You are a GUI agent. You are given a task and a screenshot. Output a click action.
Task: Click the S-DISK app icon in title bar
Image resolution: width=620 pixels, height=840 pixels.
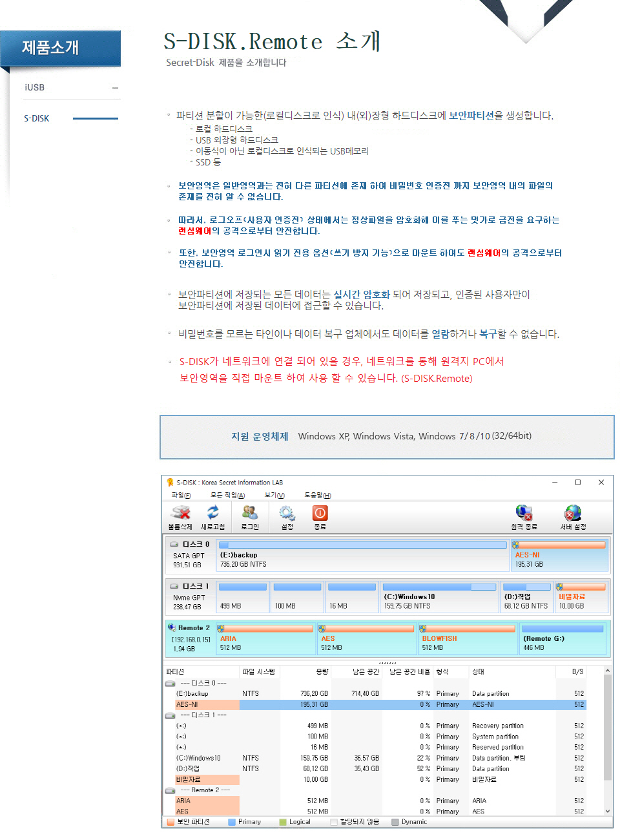[170, 482]
